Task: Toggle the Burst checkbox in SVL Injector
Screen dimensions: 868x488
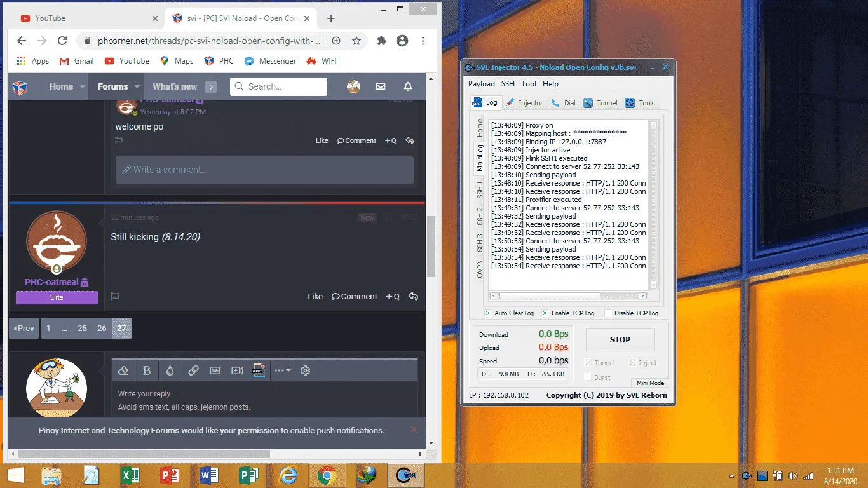Action: (x=588, y=377)
